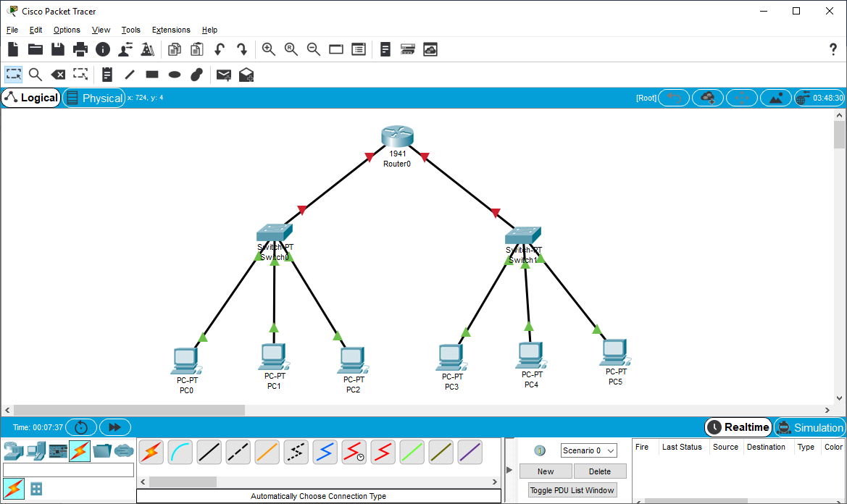
Task: Save the network with the floppy disk icon
Action: (58, 50)
